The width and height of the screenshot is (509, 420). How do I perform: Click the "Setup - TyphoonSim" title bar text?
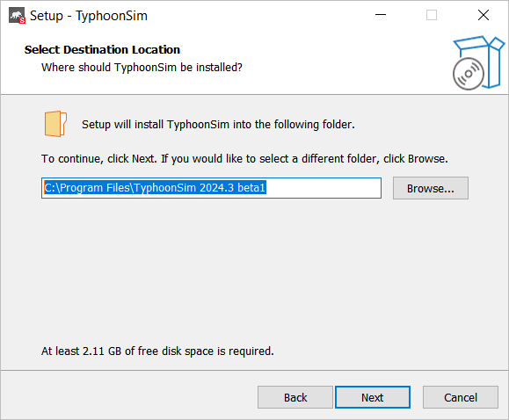pos(89,16)
